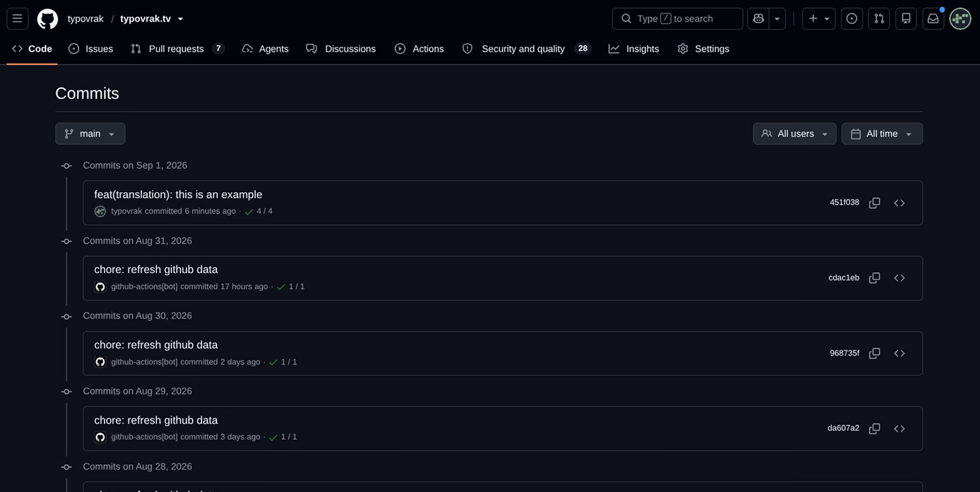
Task: Switch to the Actions tab
Action: pyautogui.click(x=419, y=49)
